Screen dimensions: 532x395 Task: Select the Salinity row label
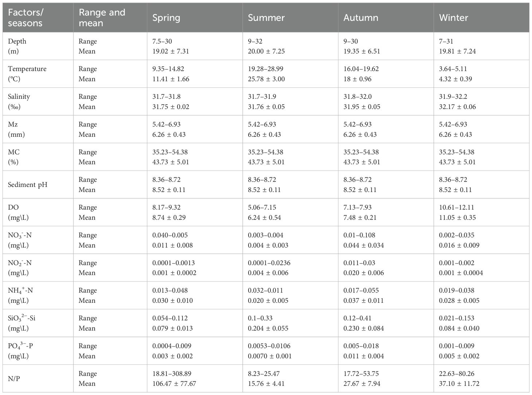[19, 101]
